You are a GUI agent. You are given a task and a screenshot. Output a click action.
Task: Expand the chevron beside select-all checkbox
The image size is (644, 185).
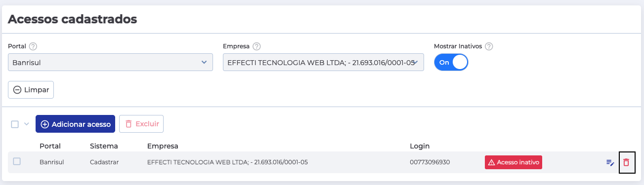(x=27, y=124)
